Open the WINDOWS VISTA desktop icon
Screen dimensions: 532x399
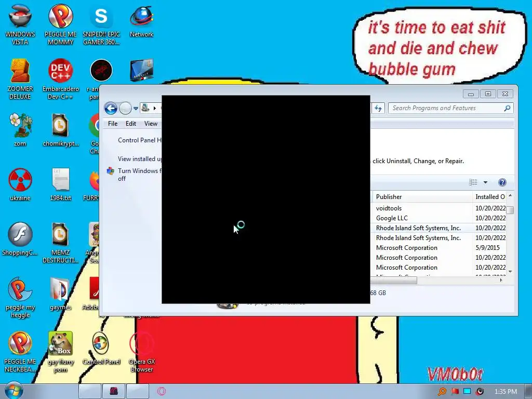[x=20, y=24]
